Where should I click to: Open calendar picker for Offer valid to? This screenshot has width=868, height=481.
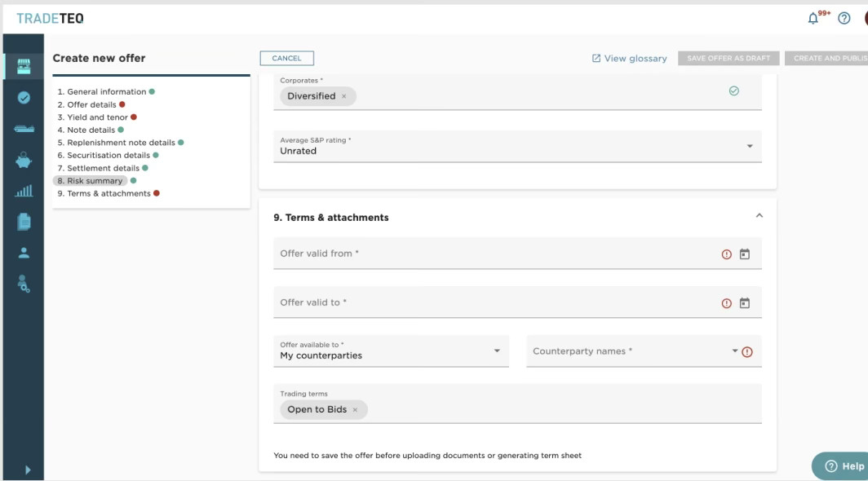(x=745, y=303)
